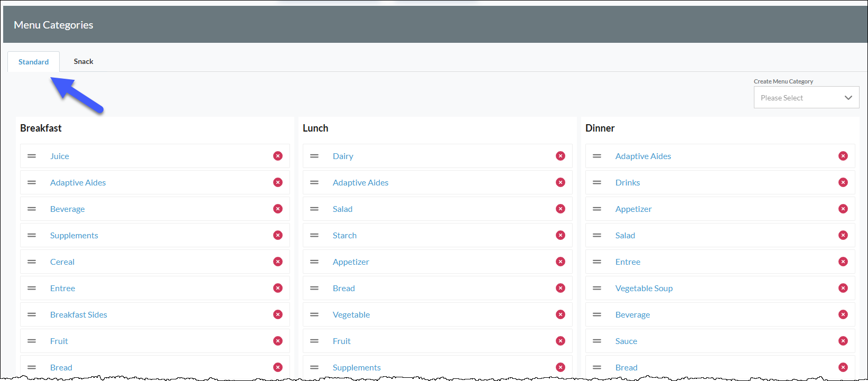Click drag handle beside Drinks
868x381 pixels.
597,182
